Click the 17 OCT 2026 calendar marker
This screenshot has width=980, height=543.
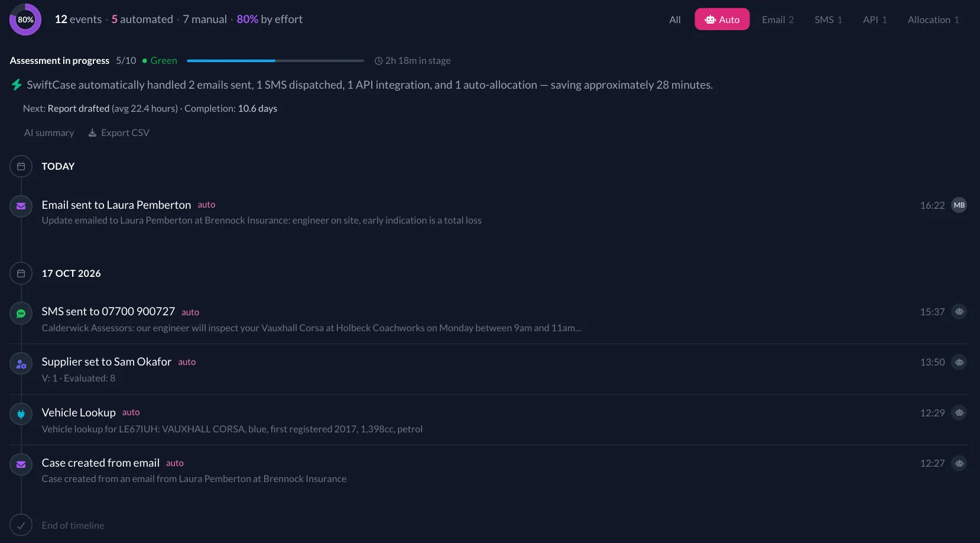pyautogui.click(x=21, y=273)
